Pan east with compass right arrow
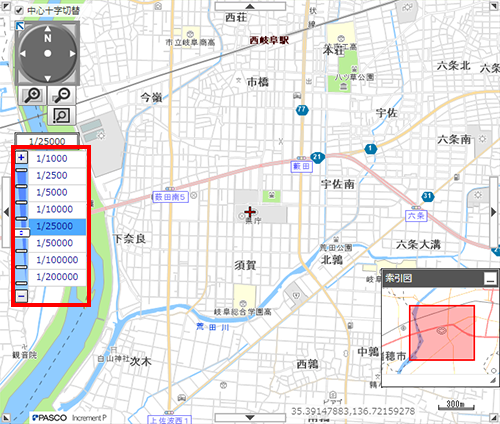 pos(72,53)
